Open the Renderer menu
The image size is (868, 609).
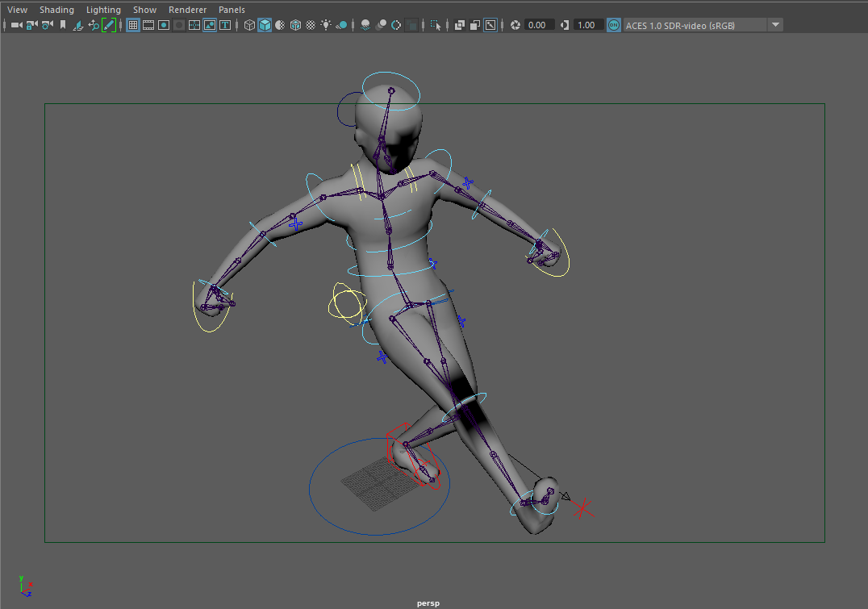(x=187, y=10)
